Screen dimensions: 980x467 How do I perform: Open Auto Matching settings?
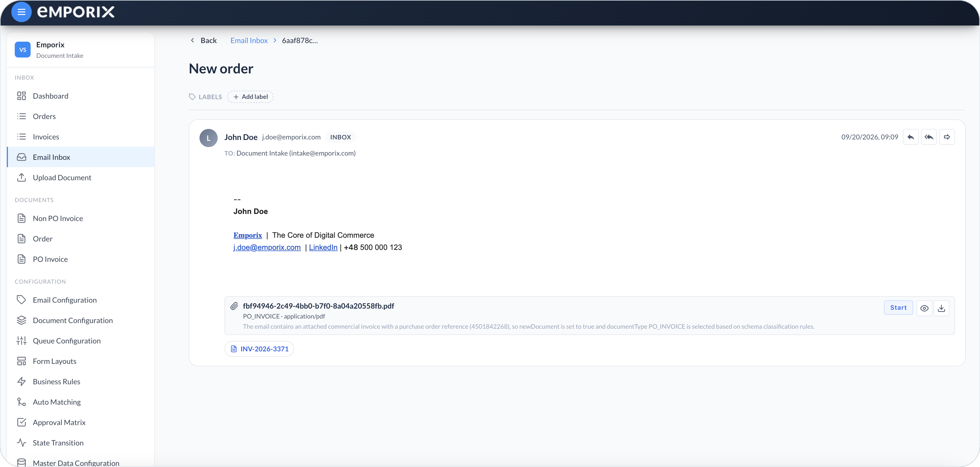tap(81, 402)
